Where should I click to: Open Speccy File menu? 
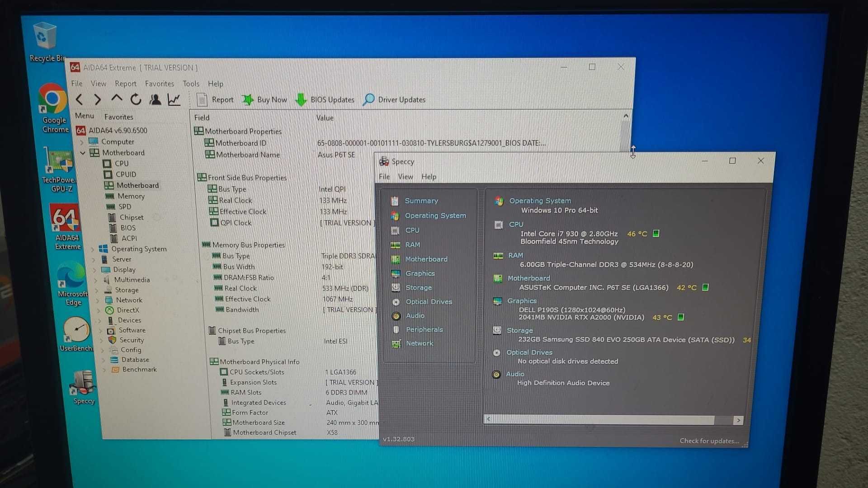[384, 177]
